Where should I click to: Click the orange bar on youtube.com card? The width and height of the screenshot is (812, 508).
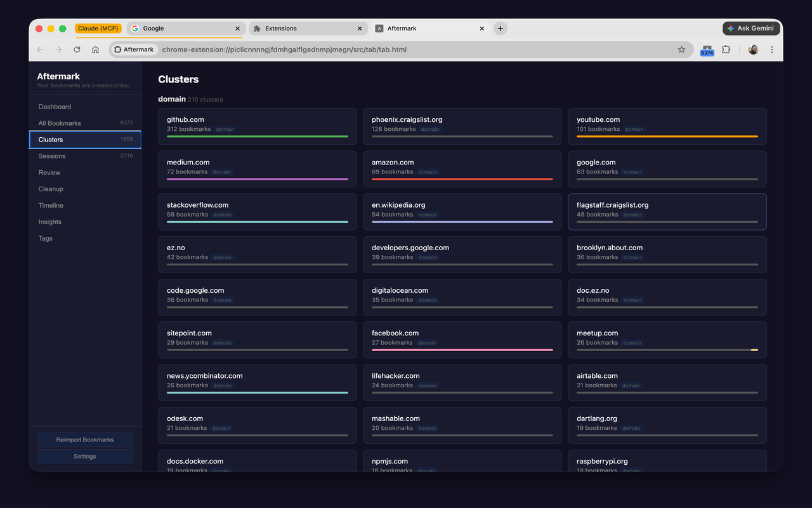tap(667, 137)
